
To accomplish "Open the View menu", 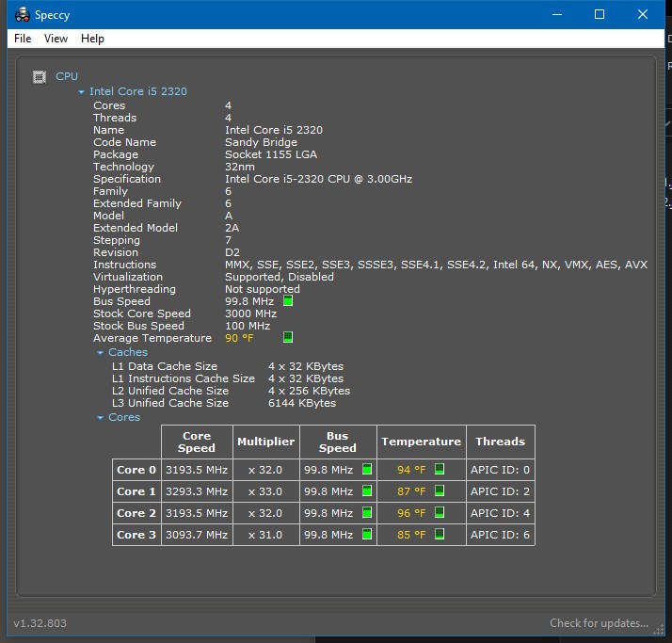I will click(56, 39).
